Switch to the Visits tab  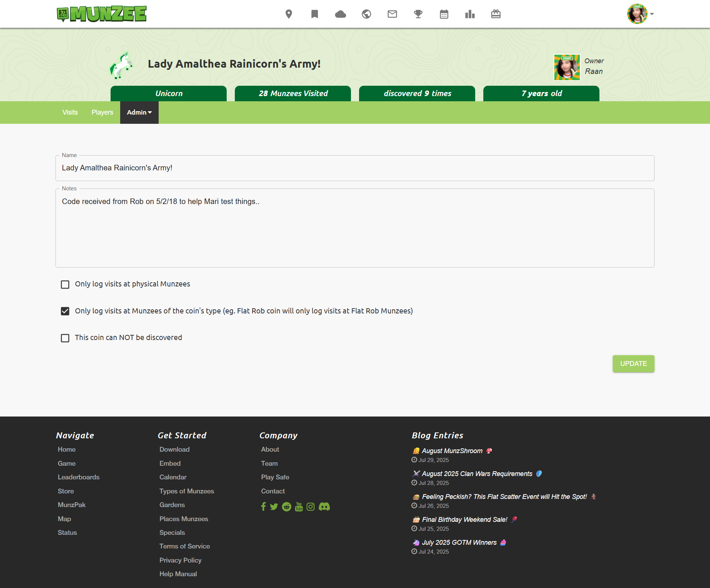click(70, 112)
